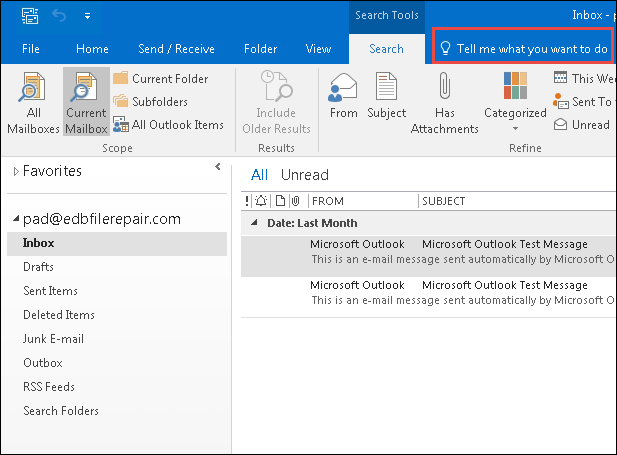Click Include Older Results button
Viewport: 617px width, 455px height.
[x=276, y=103]
